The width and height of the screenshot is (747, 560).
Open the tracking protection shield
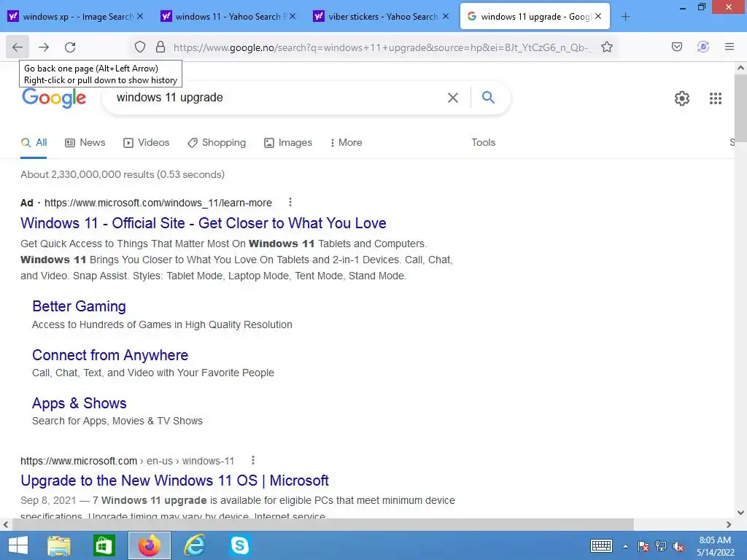139,47
